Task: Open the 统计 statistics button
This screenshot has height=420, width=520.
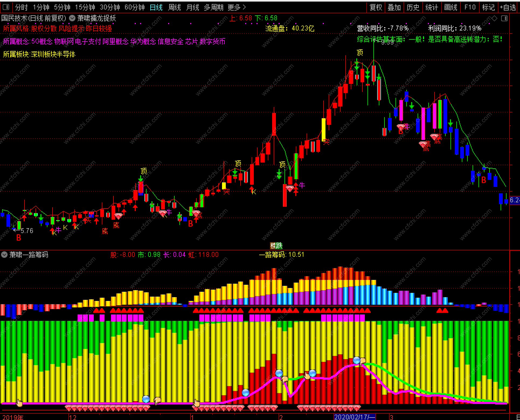Action: [432, 7]
